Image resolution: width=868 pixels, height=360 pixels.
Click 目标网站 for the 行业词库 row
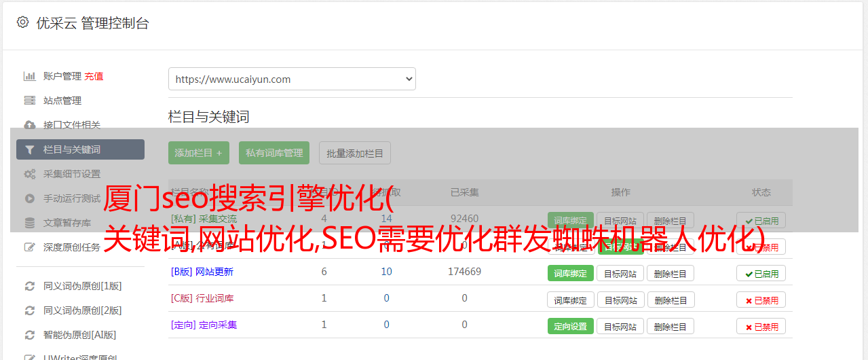(620, 300)
